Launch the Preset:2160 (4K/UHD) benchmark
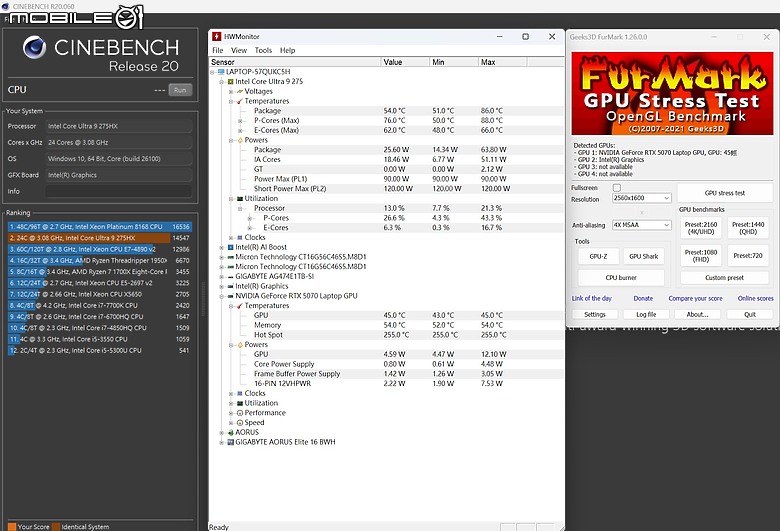This screenshot has width=780, height=531. coord(701,228)
